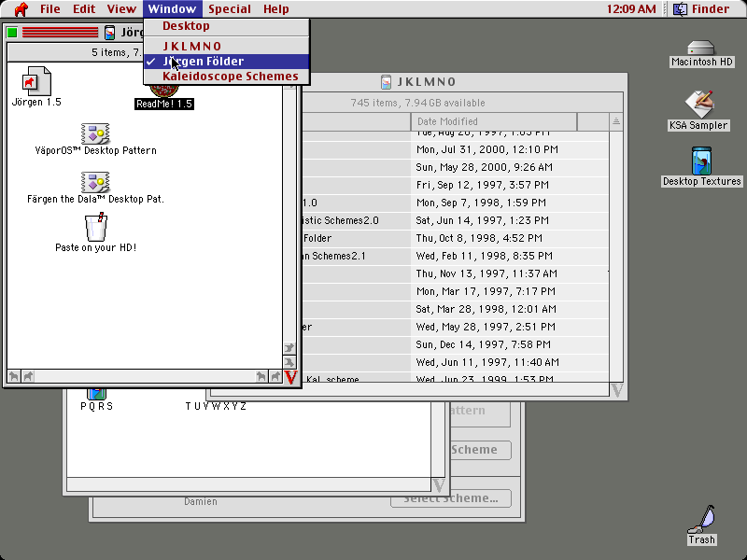The image size is (747, 560).
Task: Click the bottom vertical scroll arrow in Jörgen window
Action: tap(289, 362)
